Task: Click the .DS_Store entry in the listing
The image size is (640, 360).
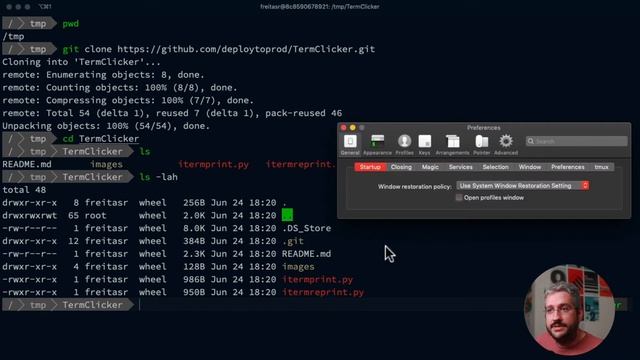Action: pos(307,228)
